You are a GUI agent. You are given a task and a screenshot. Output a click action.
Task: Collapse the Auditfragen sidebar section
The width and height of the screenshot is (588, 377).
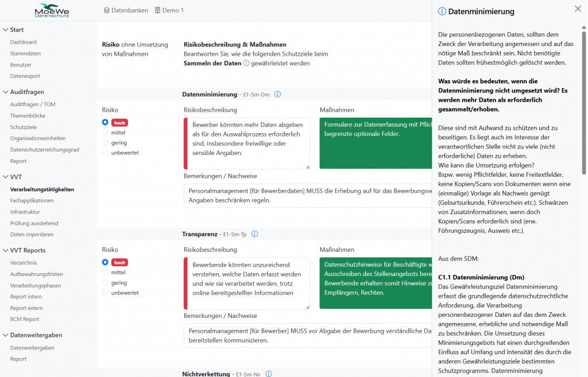(x=5, y=92)
